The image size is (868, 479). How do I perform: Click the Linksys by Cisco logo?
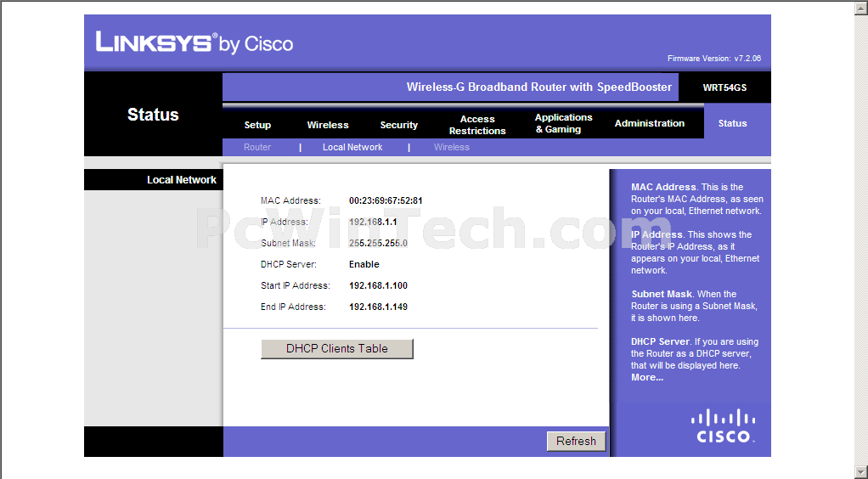[x=194, y=42]
